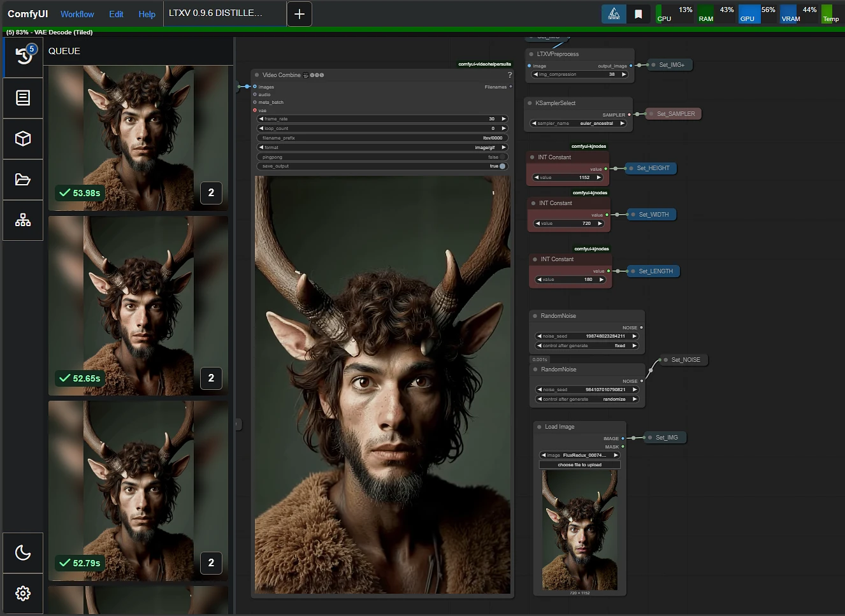Toggle the save_output switch in Video Combine

click(x=502, y=166)
